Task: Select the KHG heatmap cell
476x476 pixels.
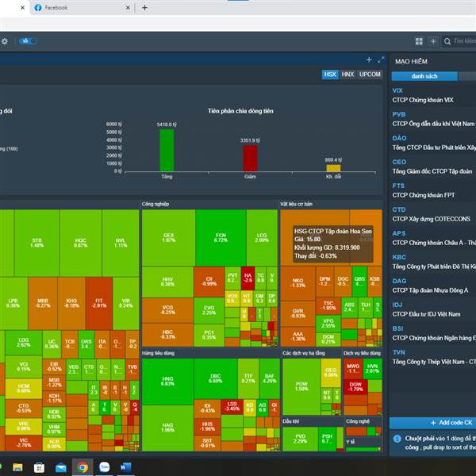Action: pyautogui.click(x=71, y=304)
